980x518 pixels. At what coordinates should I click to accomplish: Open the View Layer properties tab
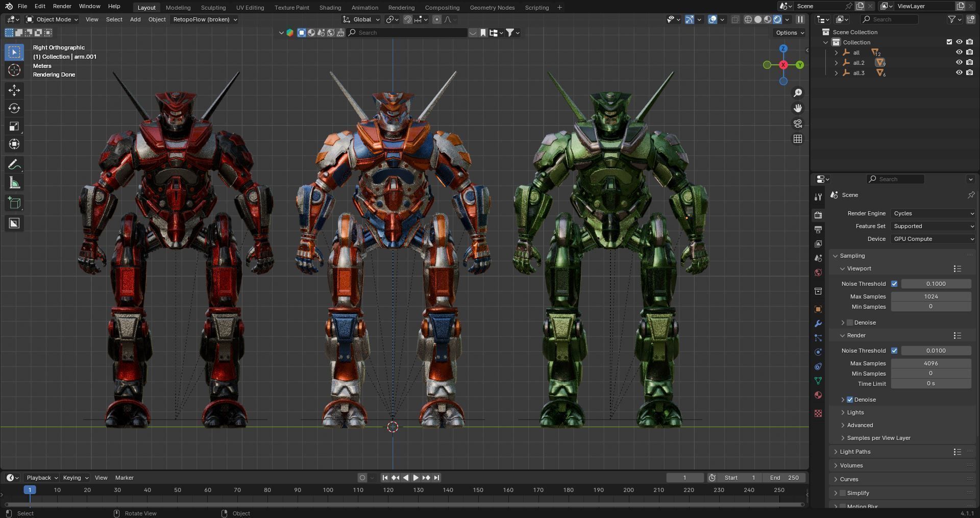coord(818,244)
